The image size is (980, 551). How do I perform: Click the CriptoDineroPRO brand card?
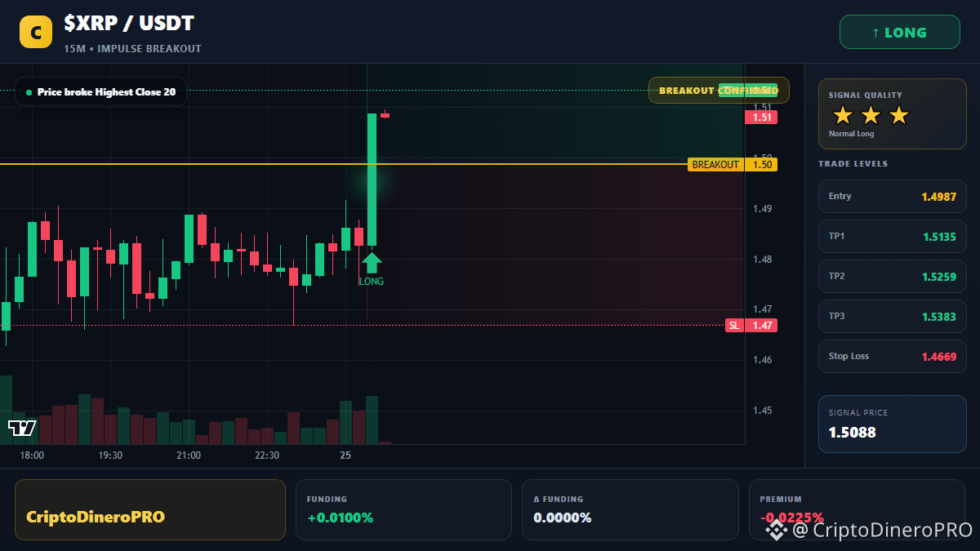click(150, 509)
